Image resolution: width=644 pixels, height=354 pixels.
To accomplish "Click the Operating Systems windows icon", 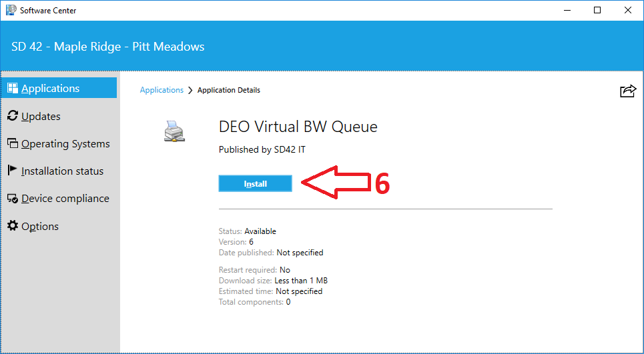I will point(13,143).
